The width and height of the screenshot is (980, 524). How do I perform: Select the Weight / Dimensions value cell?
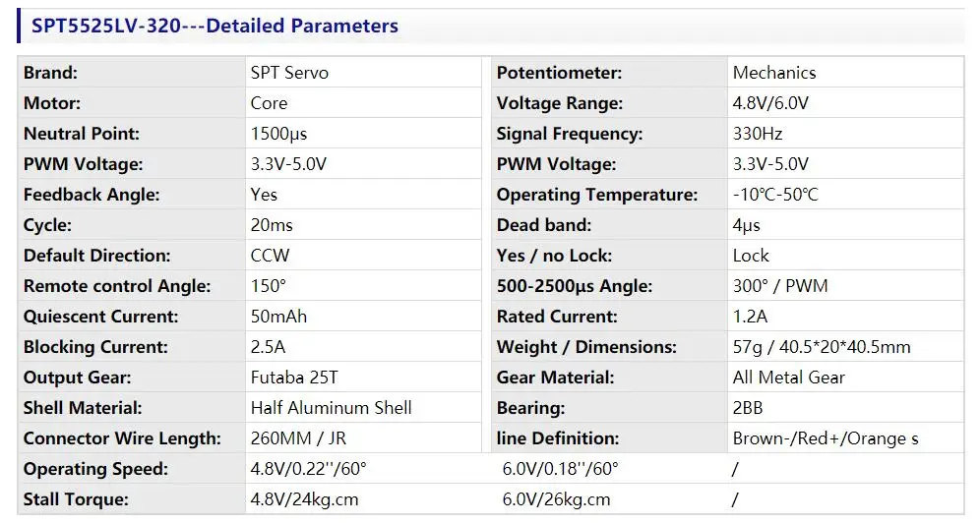[822, 347]
